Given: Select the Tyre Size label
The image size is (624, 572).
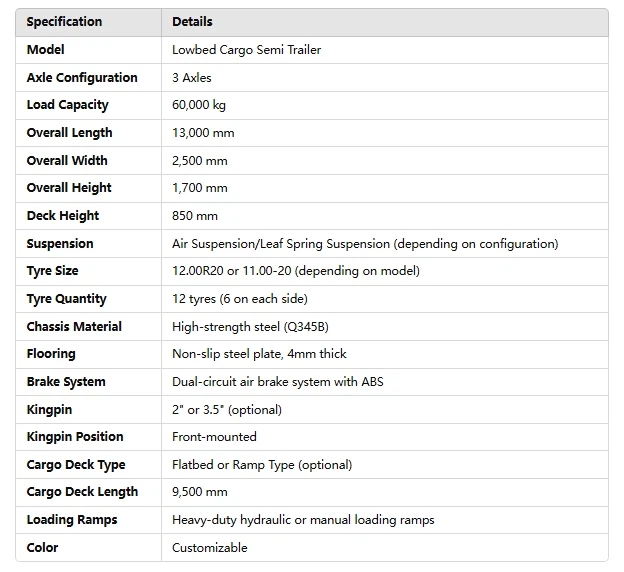Looking at the screenshot, I should (53, 271).
